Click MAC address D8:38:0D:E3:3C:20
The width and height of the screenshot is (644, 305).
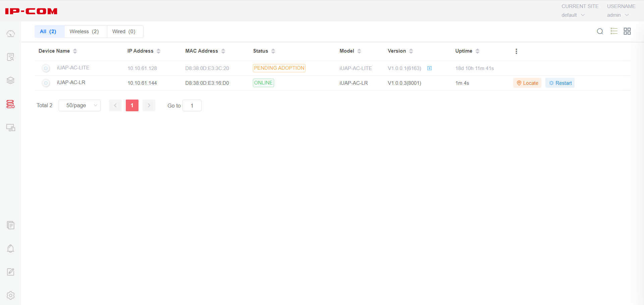(x=207, y=68)
